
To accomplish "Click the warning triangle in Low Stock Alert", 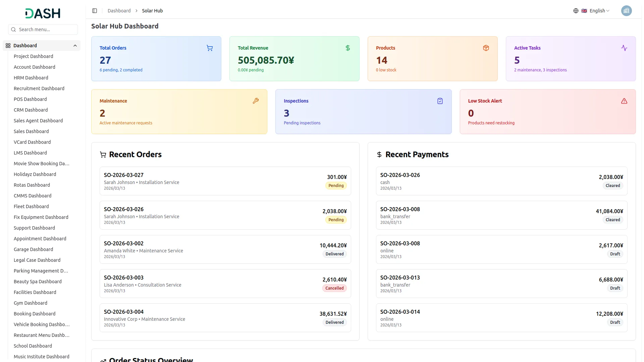I will 624,101.
